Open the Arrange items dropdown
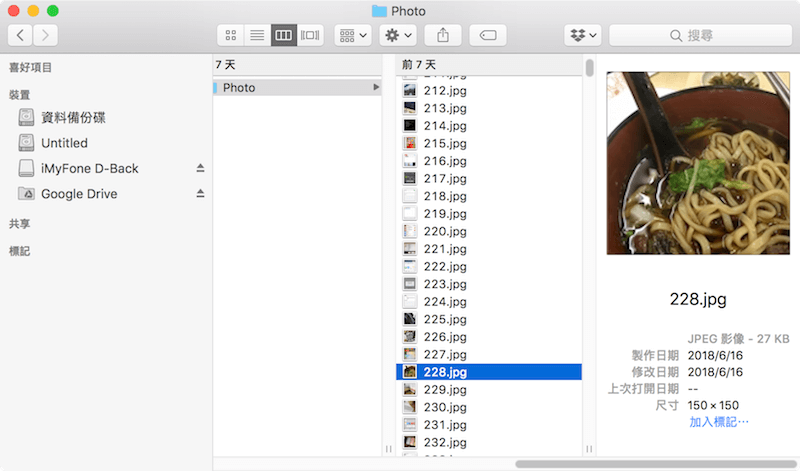The image size is (800, 471). tap(353, 35)
